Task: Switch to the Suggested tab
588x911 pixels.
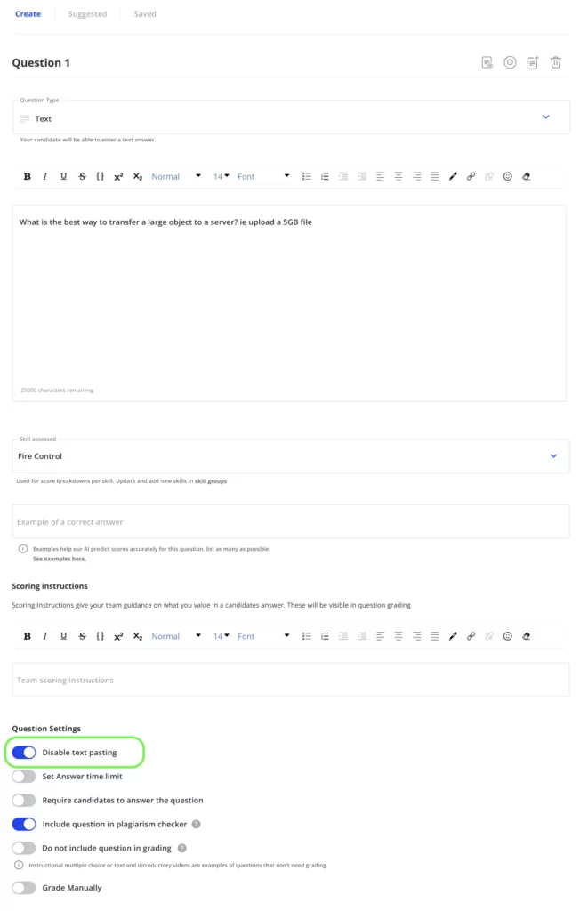Action: click(88, 14)
